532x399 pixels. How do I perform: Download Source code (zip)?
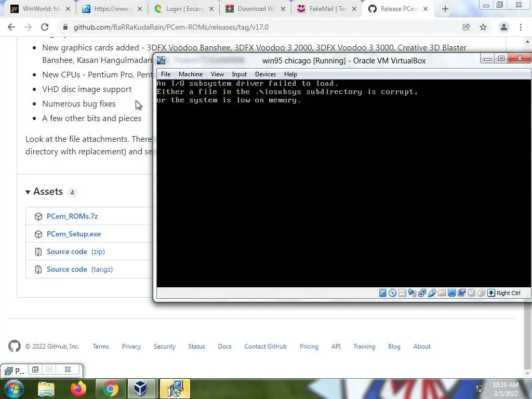[76, 251]
